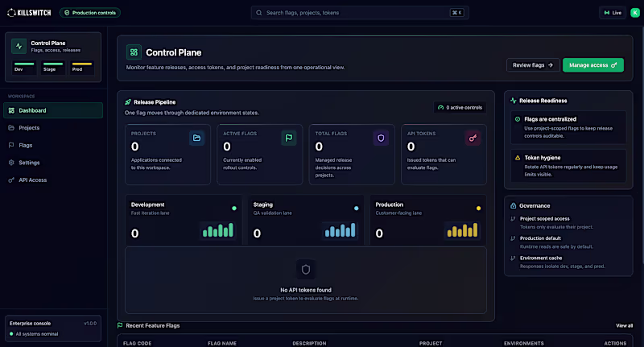The width and height of the screenshot is (644, 347).
Task: Click the Flags are centralized check icon
Action: [518, 119]
